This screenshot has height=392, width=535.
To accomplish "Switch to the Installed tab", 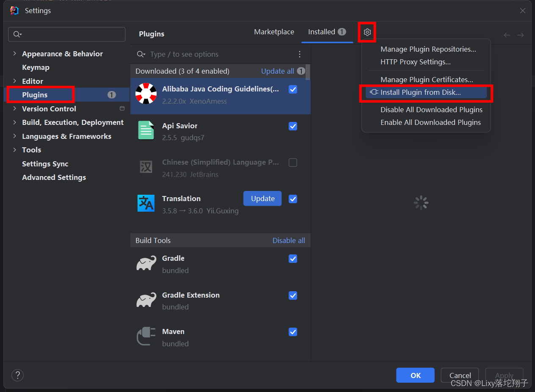I will (327, 32).
